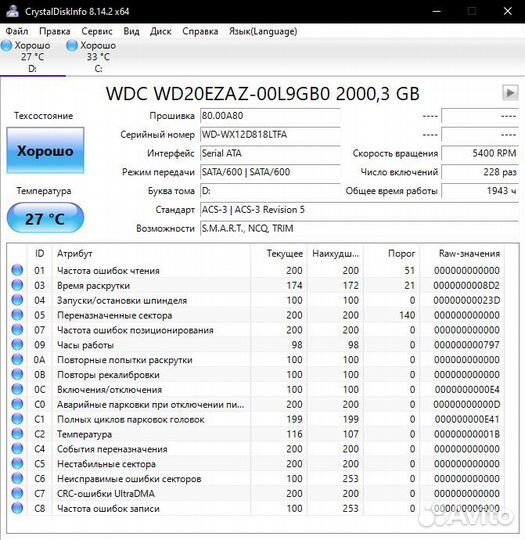Open the Сервис menu
The height and width of the screenshot is (540, 525).
click(x=97, y=31)
